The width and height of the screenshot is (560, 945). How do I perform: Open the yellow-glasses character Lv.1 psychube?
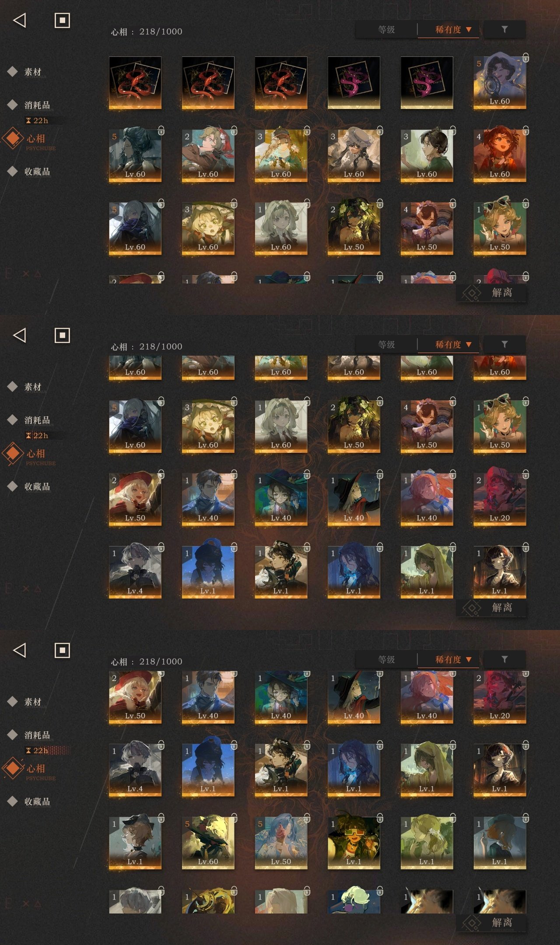(x=354, y=843)
